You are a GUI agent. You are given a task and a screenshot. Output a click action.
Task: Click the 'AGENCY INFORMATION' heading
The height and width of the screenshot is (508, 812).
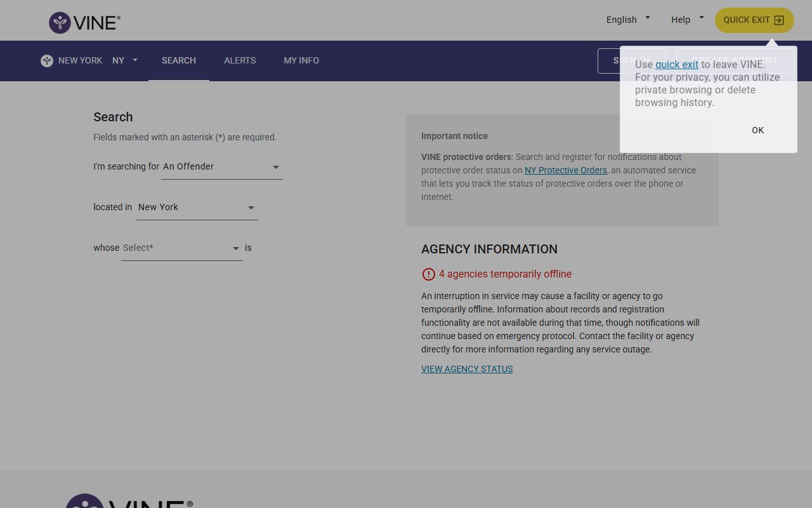click(x=489, y=249)
